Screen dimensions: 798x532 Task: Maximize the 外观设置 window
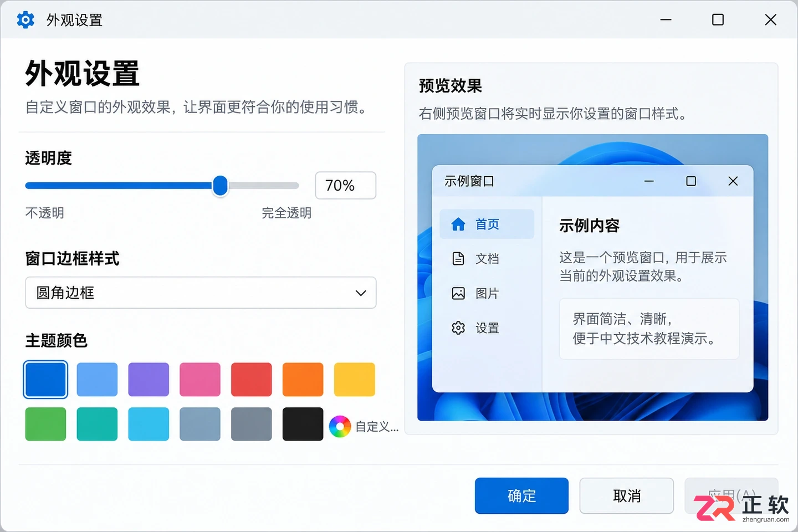[x=718, y=20]
